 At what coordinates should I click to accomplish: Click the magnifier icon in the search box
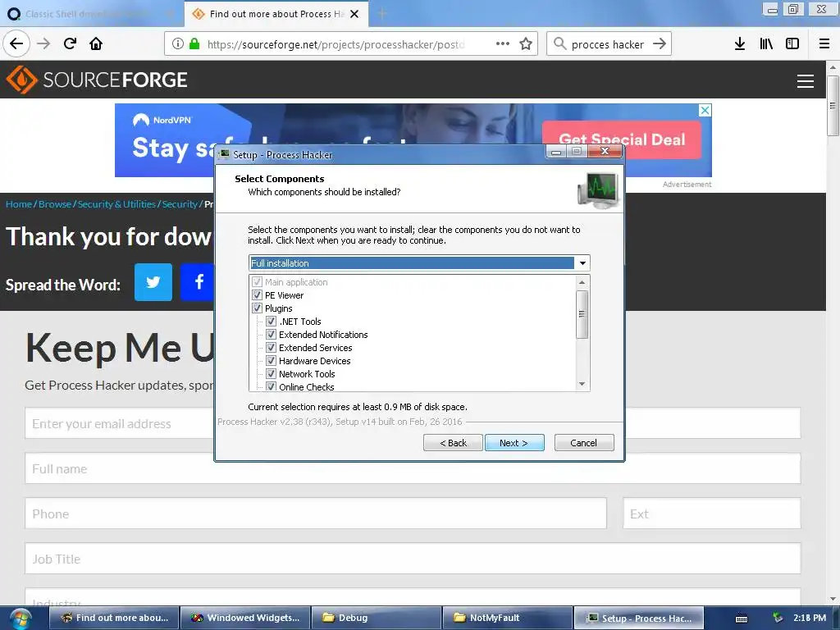point(559,43)
